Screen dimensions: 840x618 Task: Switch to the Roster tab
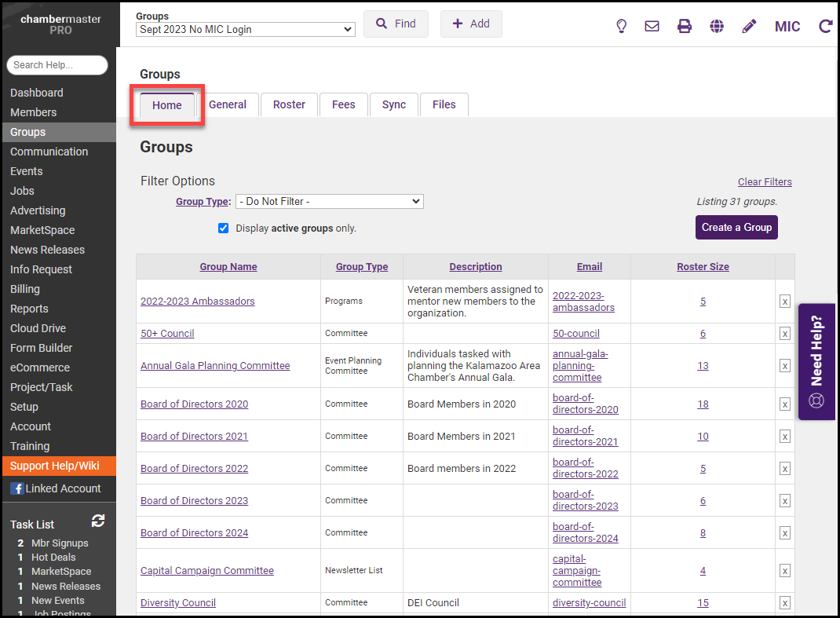click(x=289, y=104)
